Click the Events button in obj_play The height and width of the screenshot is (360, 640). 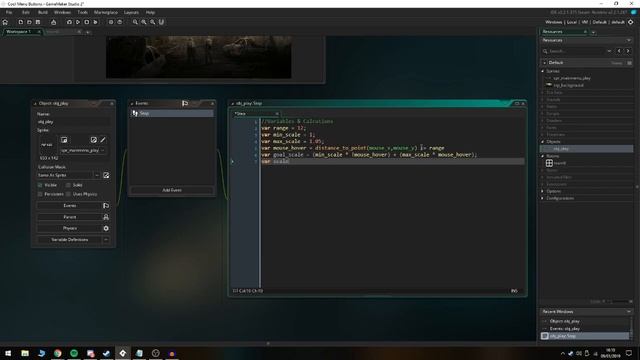click(69, 206)
